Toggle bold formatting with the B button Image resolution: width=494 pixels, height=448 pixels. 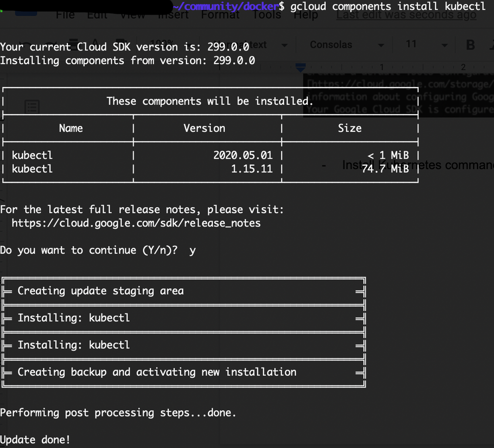(470, 45)
